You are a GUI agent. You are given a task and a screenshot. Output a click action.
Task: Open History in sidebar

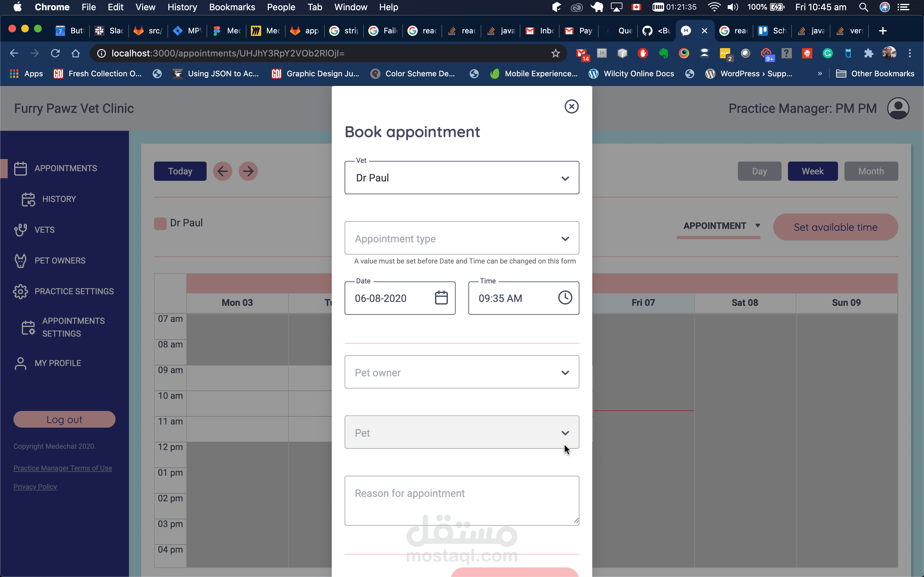[59, 199]
